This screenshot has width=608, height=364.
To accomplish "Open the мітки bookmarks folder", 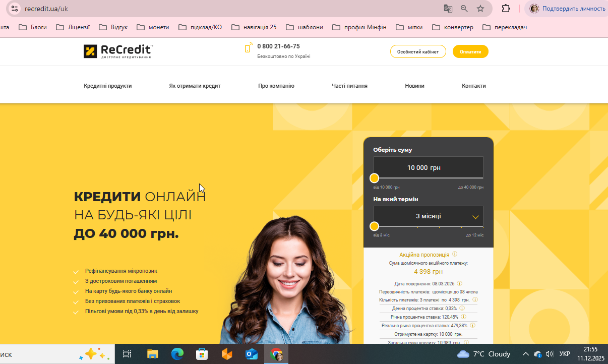I will 409,27.
